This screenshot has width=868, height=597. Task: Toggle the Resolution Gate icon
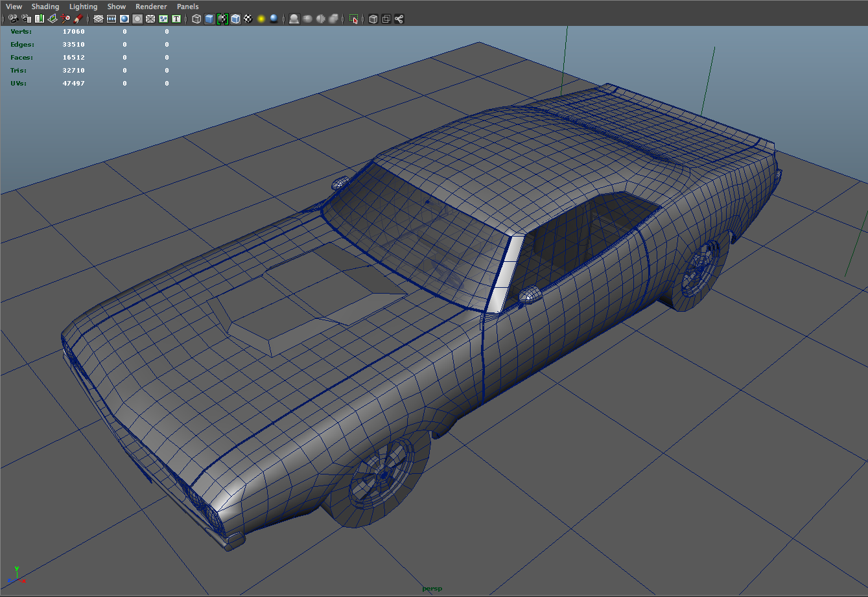pos(124,19)
